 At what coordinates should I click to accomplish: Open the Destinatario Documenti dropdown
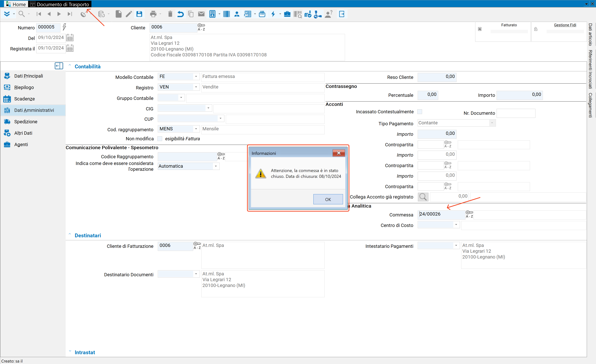tap(196, 274)
